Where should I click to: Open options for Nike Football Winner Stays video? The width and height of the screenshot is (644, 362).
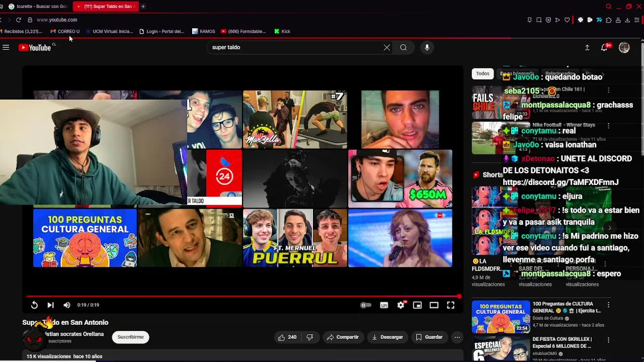608,126
